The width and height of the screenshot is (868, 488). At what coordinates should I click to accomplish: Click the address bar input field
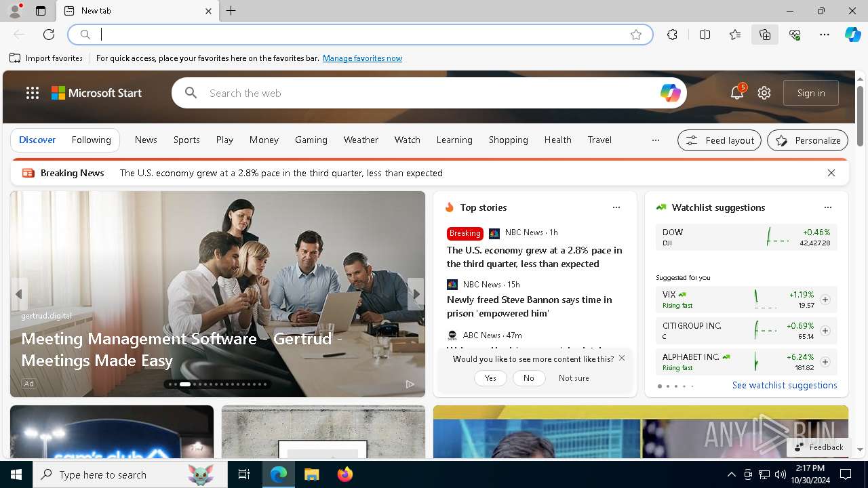[359, 35]
